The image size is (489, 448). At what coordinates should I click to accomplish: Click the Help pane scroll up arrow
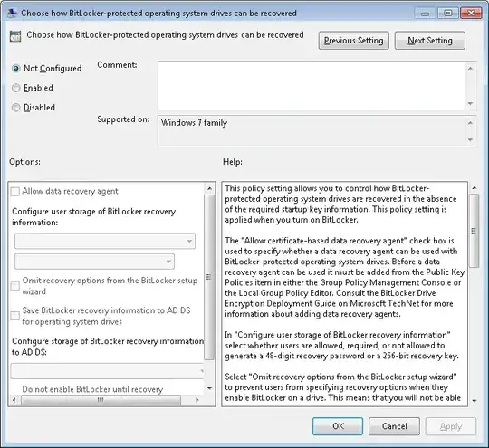(x=474, y=187)
